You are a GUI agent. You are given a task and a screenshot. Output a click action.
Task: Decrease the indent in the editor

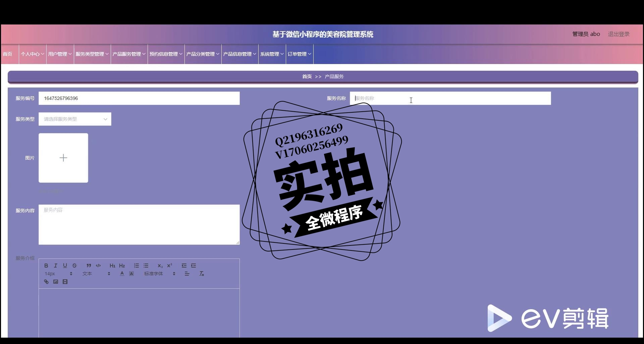point(184,266)
